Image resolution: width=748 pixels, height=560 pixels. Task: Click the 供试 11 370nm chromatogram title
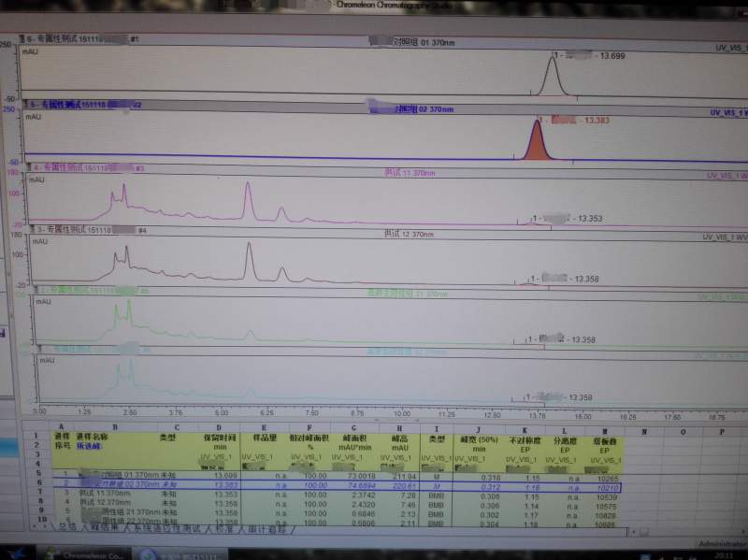(410, 173)
